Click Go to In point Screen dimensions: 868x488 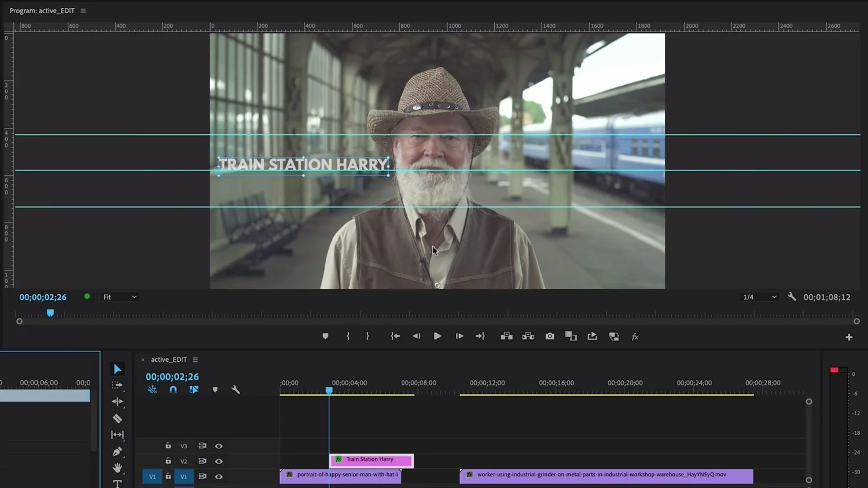395,336
